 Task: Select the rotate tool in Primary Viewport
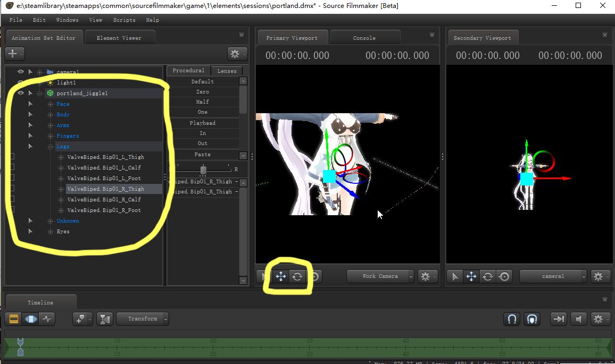(297, 276)
